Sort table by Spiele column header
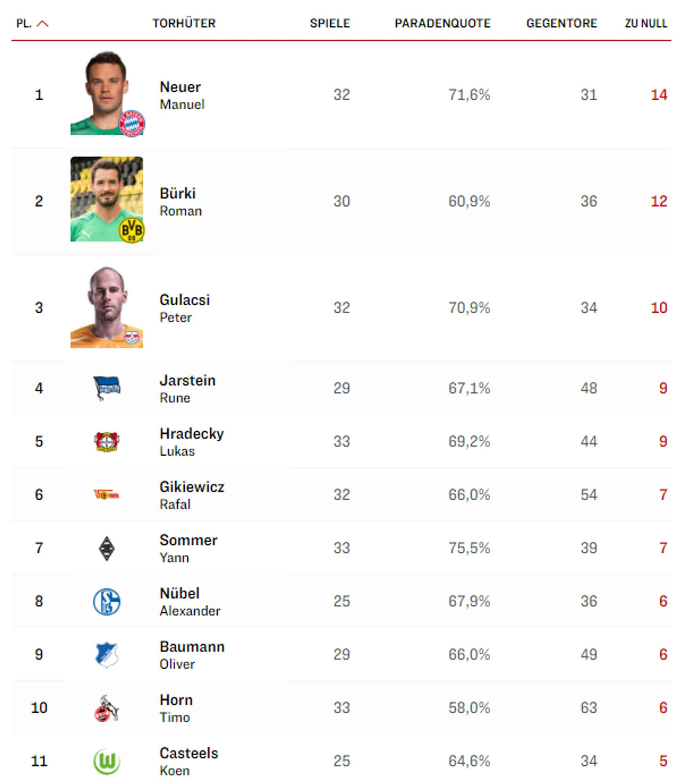 point(330,23)
